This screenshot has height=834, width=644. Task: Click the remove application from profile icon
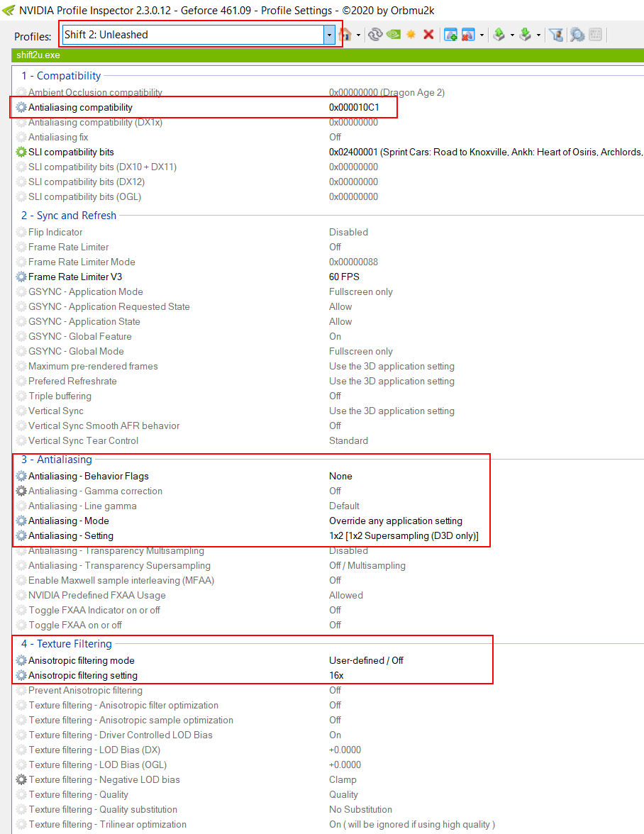[x=468, y=35]
